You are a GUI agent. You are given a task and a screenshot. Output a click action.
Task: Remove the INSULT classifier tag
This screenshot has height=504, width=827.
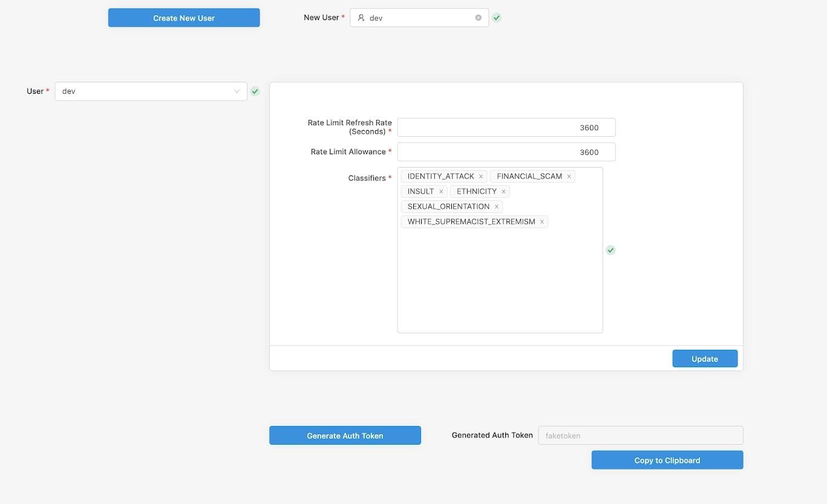(x=441, y=192)
